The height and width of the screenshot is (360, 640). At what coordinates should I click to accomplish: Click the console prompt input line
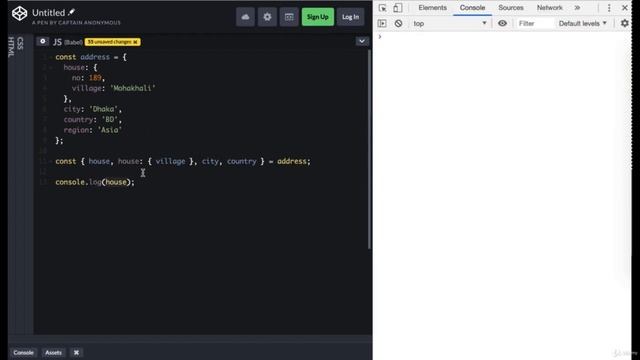point(502,37)
